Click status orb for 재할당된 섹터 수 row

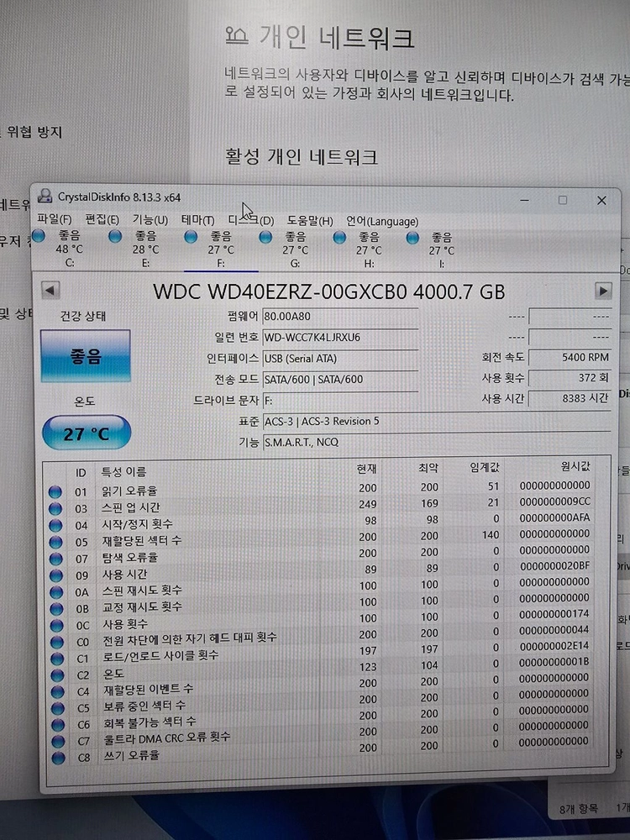[x=55, y=542]
